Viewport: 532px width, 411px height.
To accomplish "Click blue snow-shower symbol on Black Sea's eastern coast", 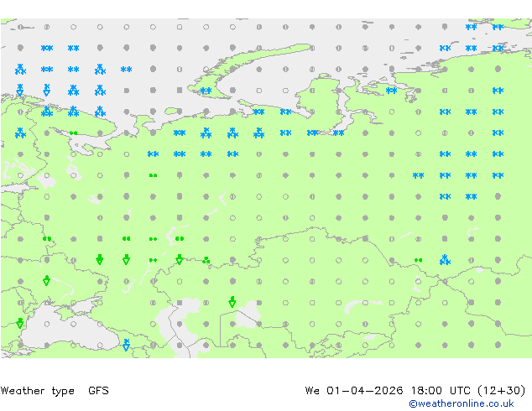I will [x=126, y=345].
